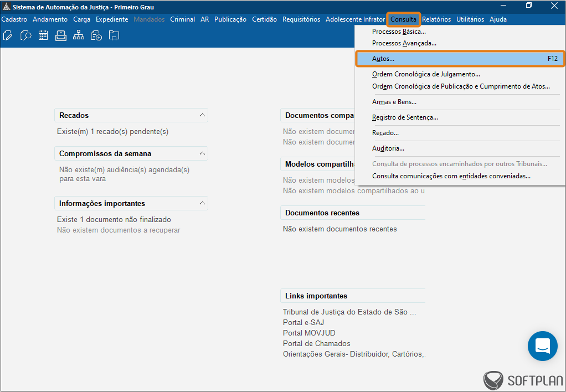566x392 pixels.
Task: Click 'Não existe(m) audiência(s) agendada(s)' text
Action: pyautogui.click(x=124, y=169)
